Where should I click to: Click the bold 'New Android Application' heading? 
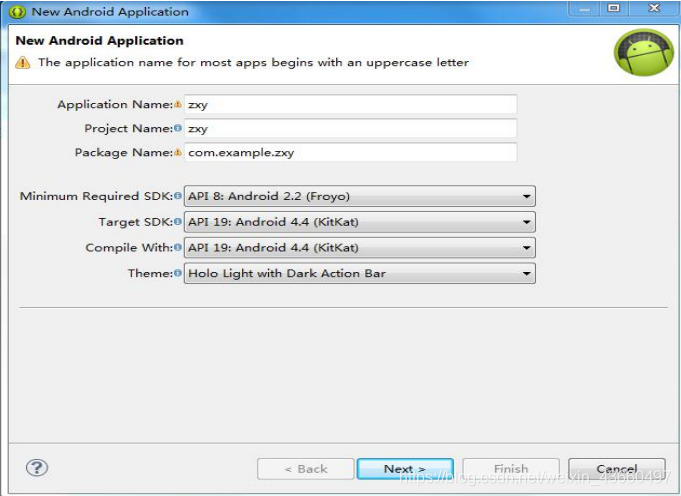[99, 40]
